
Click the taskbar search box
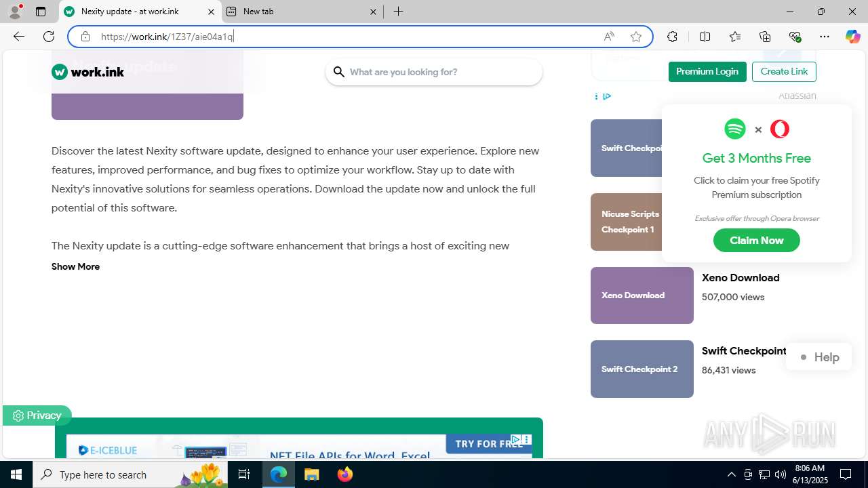point(130,474)
